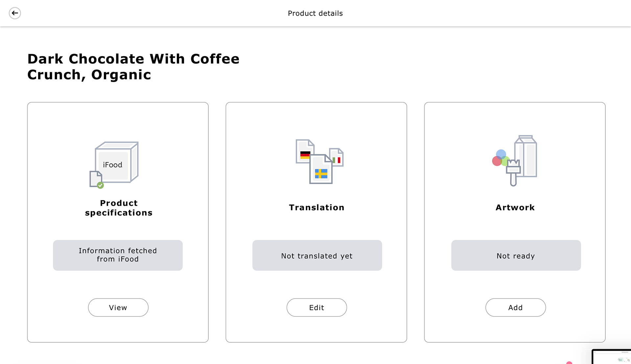
Task: Select the Product specifications heading
Action: (119, 208)
